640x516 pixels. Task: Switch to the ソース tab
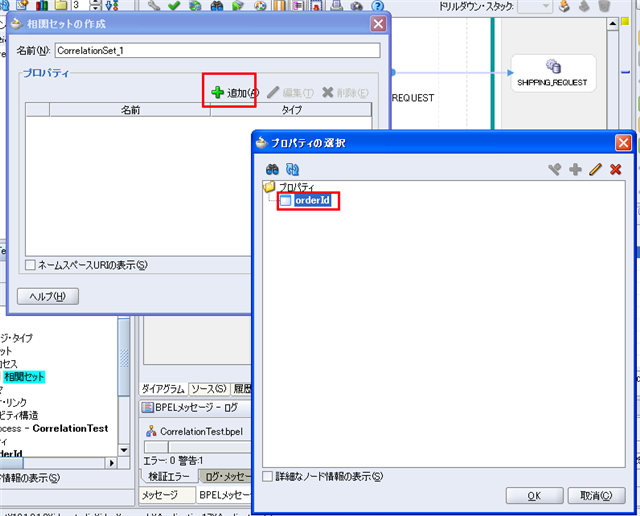(208, 389)
